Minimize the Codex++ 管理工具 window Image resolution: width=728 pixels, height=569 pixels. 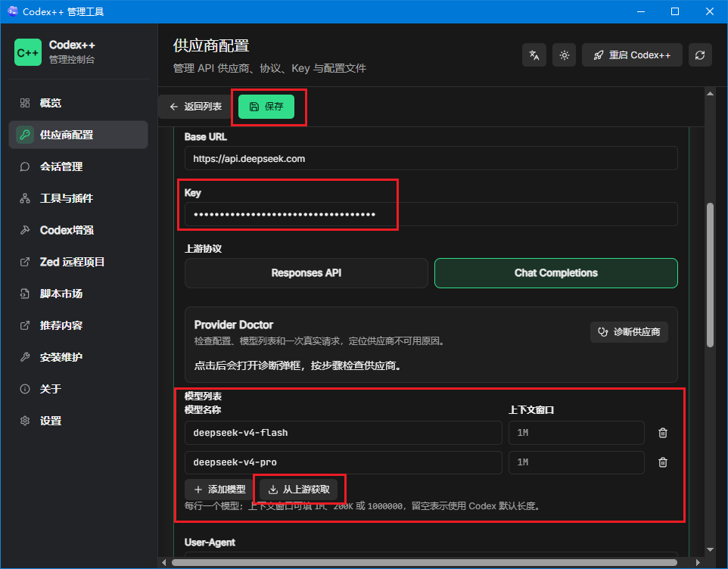tap(641, 11)
